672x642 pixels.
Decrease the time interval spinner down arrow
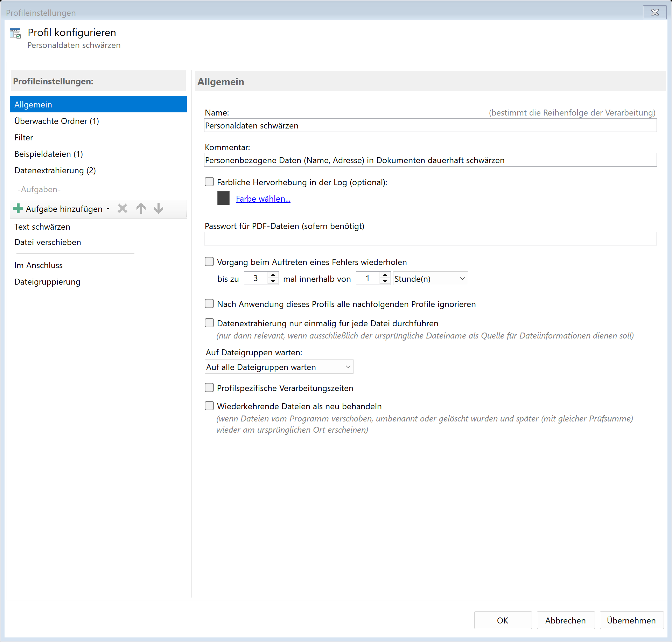[385, 281]
